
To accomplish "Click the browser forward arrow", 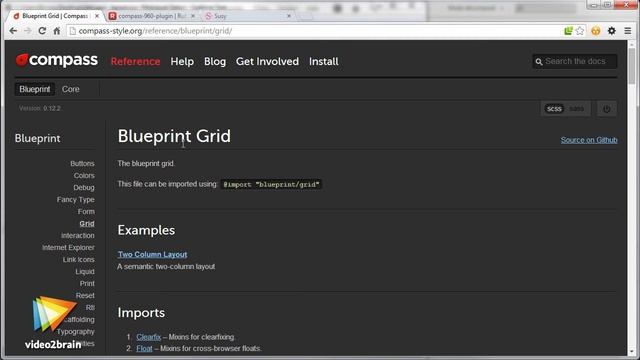I will coord(27,31).
